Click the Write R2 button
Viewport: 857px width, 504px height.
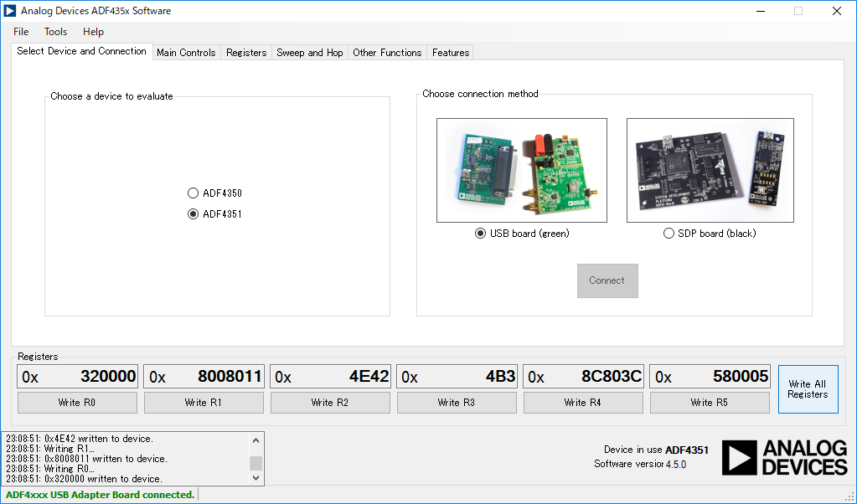coord(330,403)
